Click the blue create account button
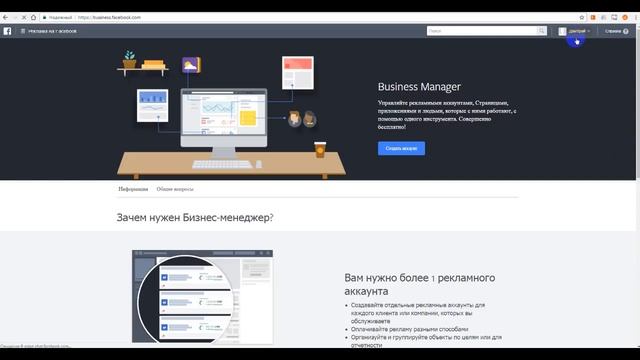 401,149
